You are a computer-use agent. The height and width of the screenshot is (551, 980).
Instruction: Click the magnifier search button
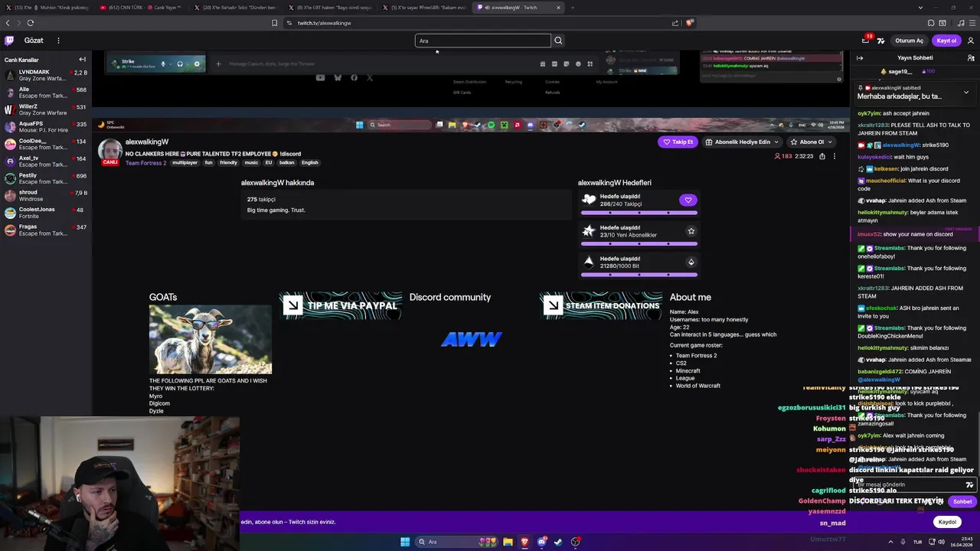coord(558,41)
